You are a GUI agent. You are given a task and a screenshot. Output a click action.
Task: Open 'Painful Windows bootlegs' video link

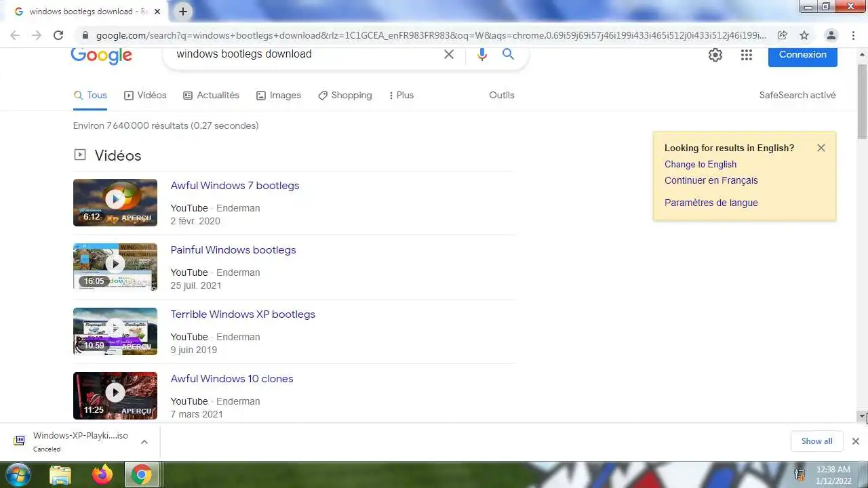point(233,250)
